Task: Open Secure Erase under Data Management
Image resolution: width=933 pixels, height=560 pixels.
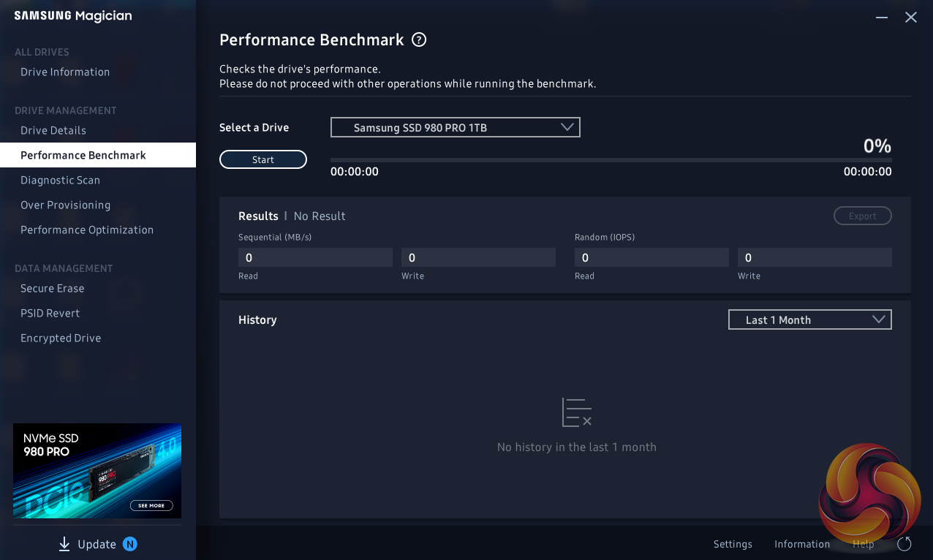Action: click(x=52, y=288)
